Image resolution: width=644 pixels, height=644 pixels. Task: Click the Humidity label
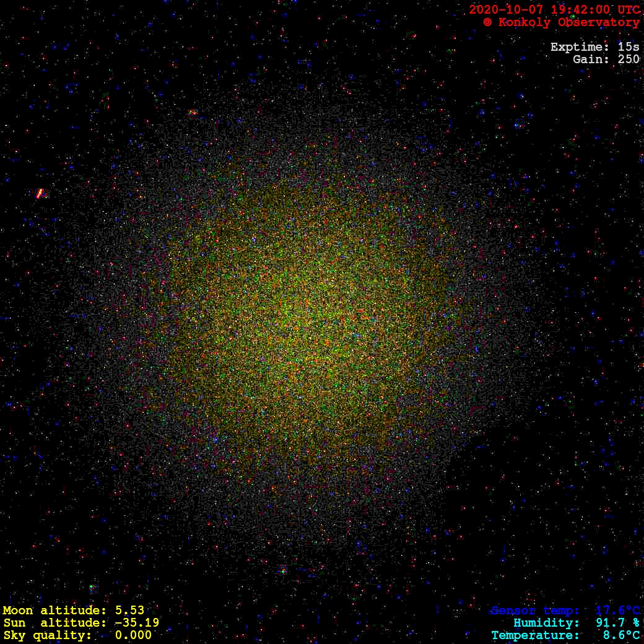pyautogui.click(x=547, y=623)
